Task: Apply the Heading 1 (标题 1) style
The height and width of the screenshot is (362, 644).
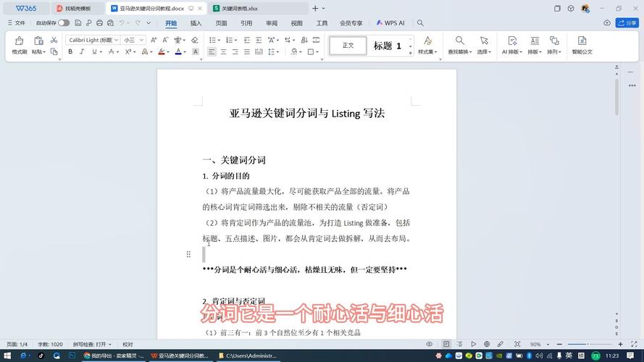Action: (387, 46)
